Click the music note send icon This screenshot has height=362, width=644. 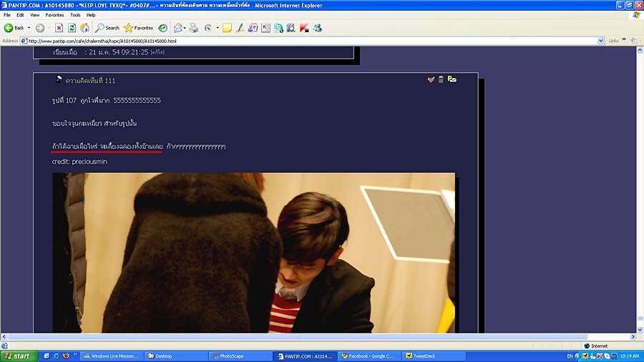(x=253, y=28)
